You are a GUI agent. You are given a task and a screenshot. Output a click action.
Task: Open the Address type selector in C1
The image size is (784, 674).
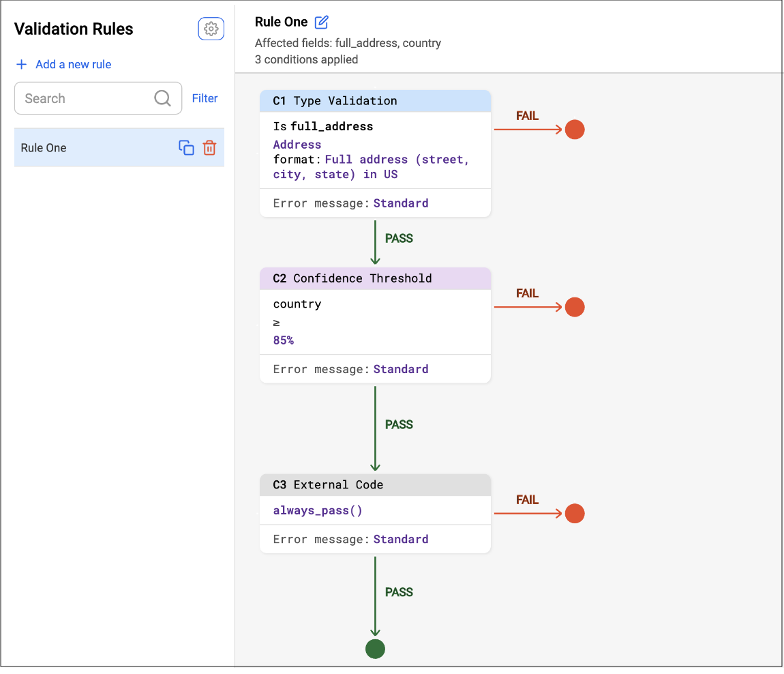click(x=297, y=144)
